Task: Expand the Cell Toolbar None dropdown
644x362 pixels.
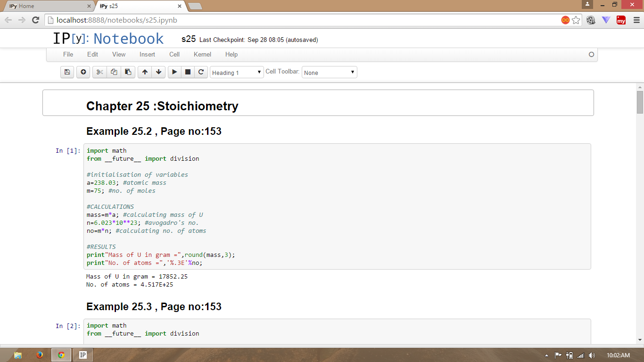Action: point(329,73)
